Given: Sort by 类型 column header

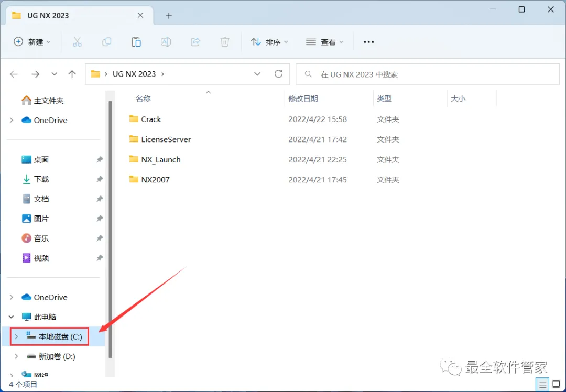Looking at the screenshot, I should pyautogui.click(x=384, y=99).
